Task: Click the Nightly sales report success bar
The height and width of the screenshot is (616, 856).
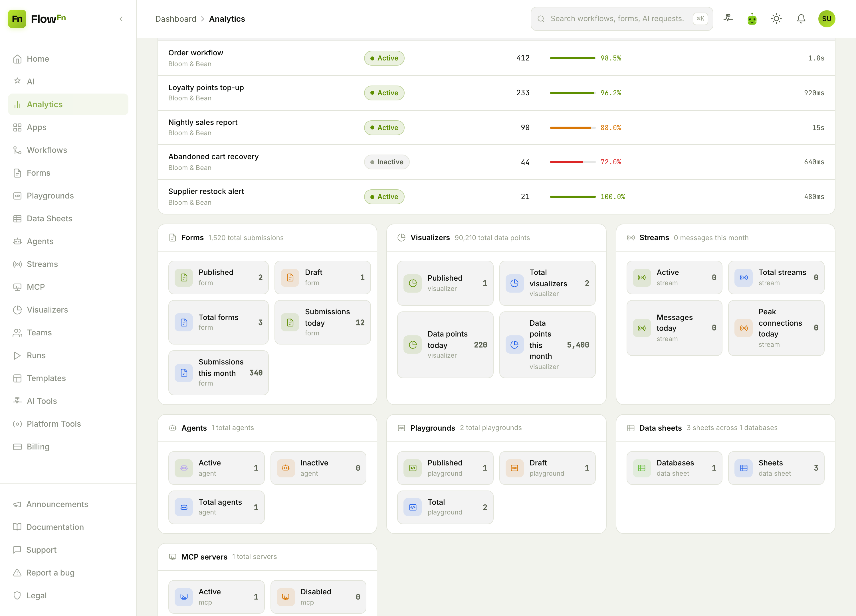Action: click(x=573, y=127)
